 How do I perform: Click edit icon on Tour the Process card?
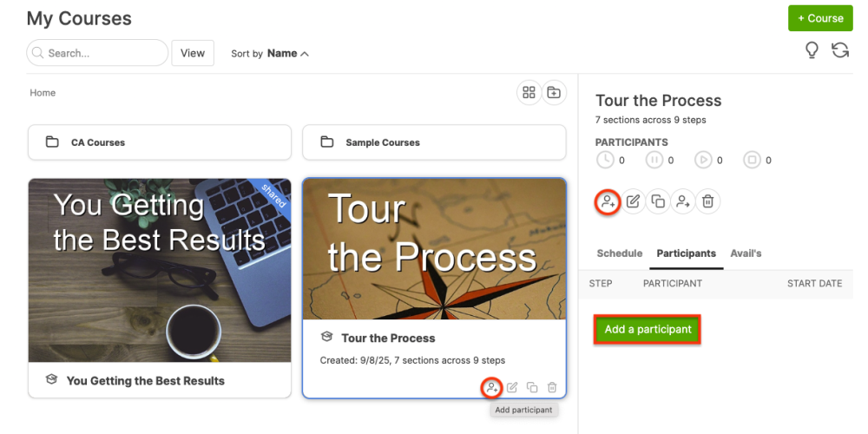512,387
